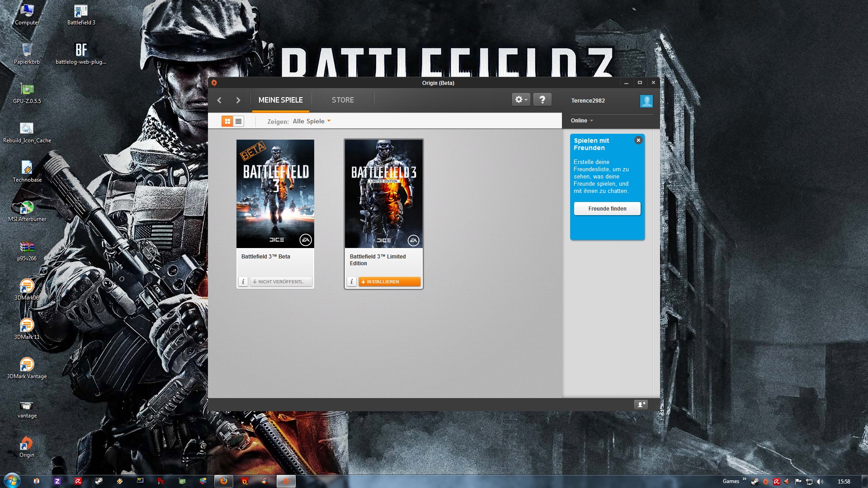Launch the 3DMark 11 shortcut
Screen dimensions: 868x488
[27, 329]
